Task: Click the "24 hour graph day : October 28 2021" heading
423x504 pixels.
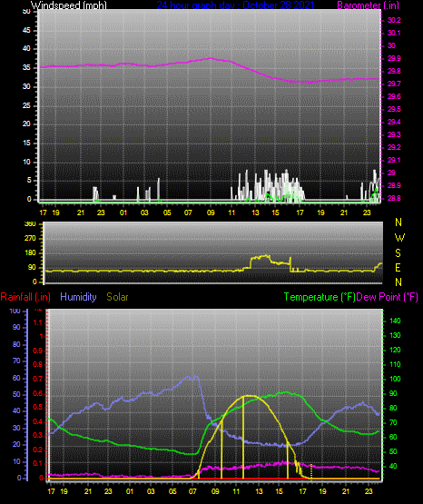Action: (235, 5)
